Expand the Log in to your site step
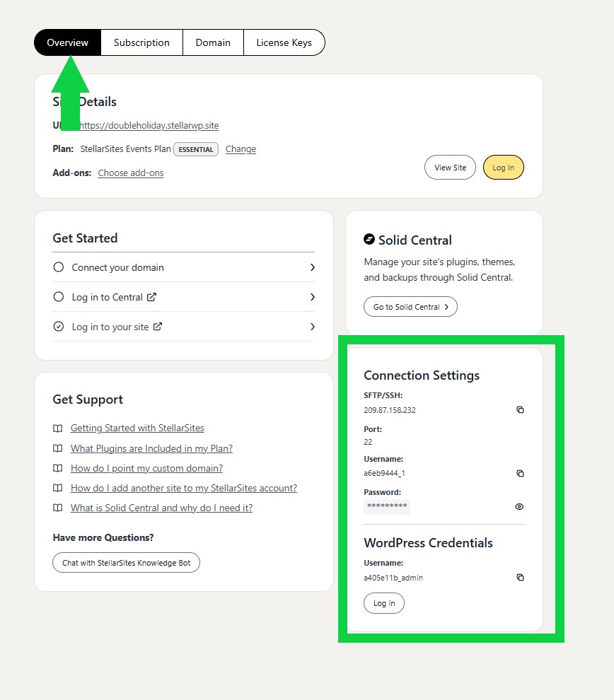The image size is (614, 700). tap(312, 327)
